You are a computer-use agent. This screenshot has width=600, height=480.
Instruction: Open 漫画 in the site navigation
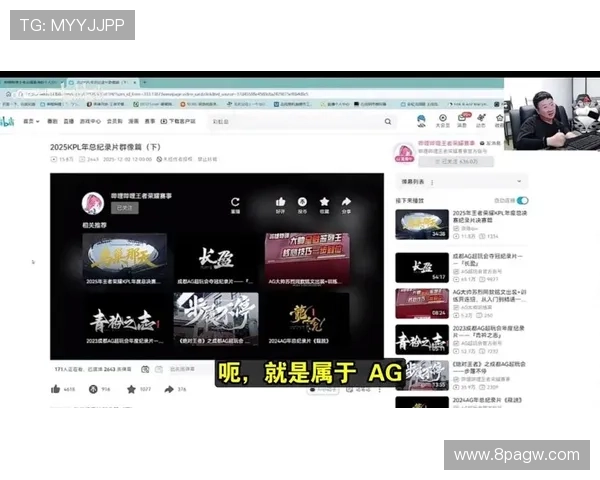(133, 121)
